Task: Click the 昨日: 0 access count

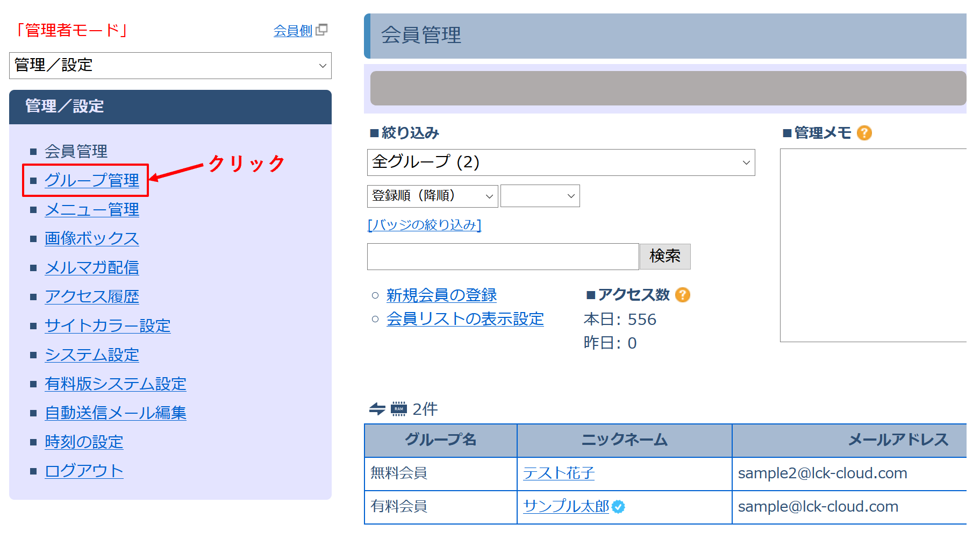Action: (x=610, y=343)
